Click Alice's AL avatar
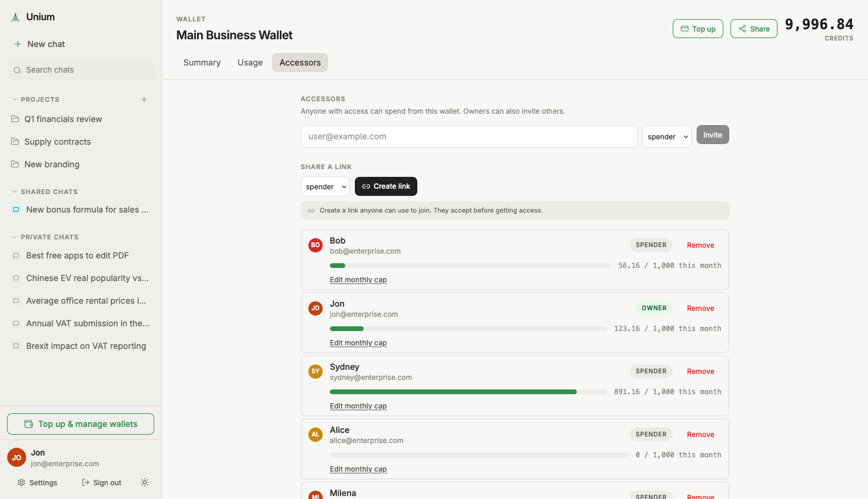Viewport: 868px width, 499px height. click(x=316, y=434)
